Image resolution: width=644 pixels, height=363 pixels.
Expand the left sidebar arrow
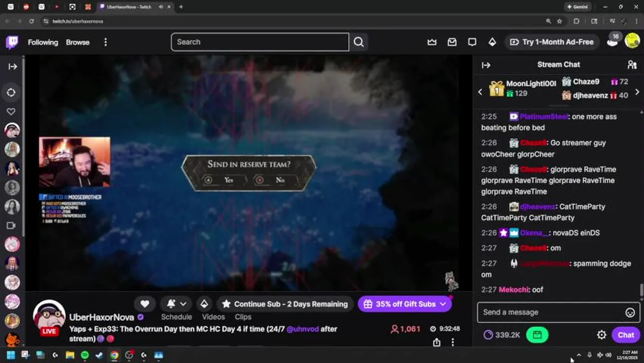13,66
